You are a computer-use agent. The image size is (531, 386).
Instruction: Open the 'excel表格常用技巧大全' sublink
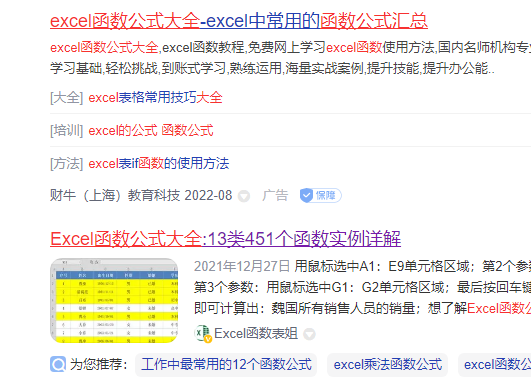(155, 98)
